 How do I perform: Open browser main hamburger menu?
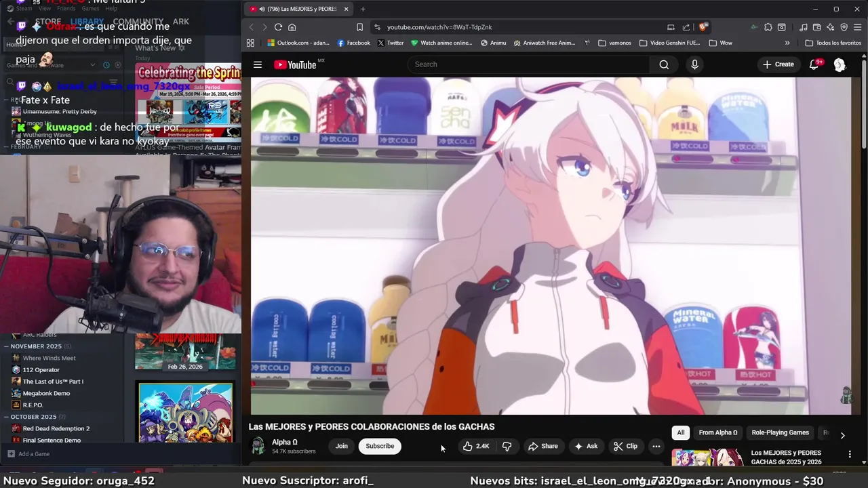858,27
